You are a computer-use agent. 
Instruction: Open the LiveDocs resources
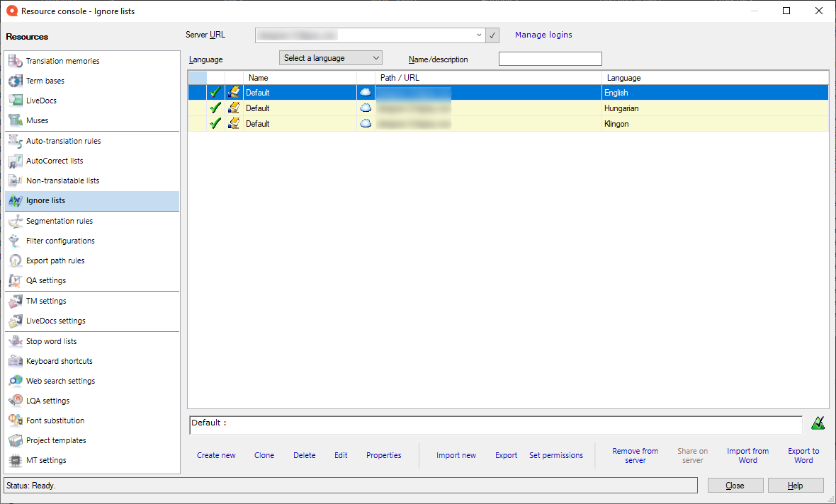pyautogui.click(x=44, y=101)
